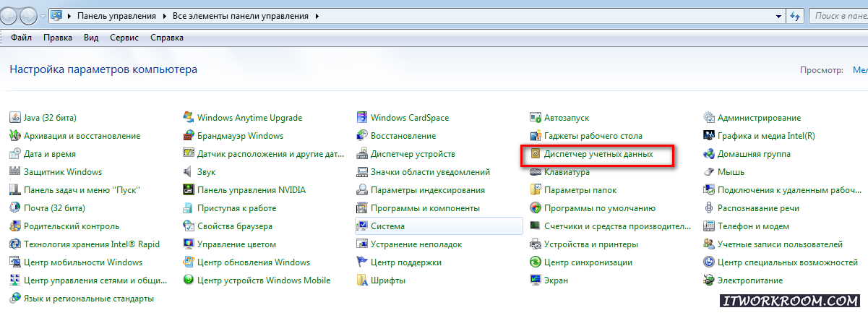Click Родительский контроль icon
This screenshot has height=313, width=868.
[15, 226]
